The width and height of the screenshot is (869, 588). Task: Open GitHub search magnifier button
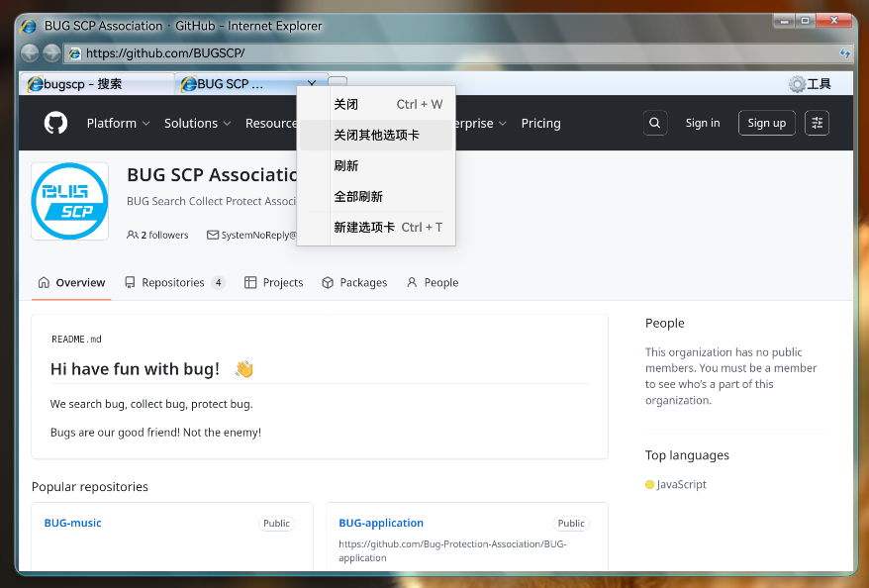pos(654,123)
